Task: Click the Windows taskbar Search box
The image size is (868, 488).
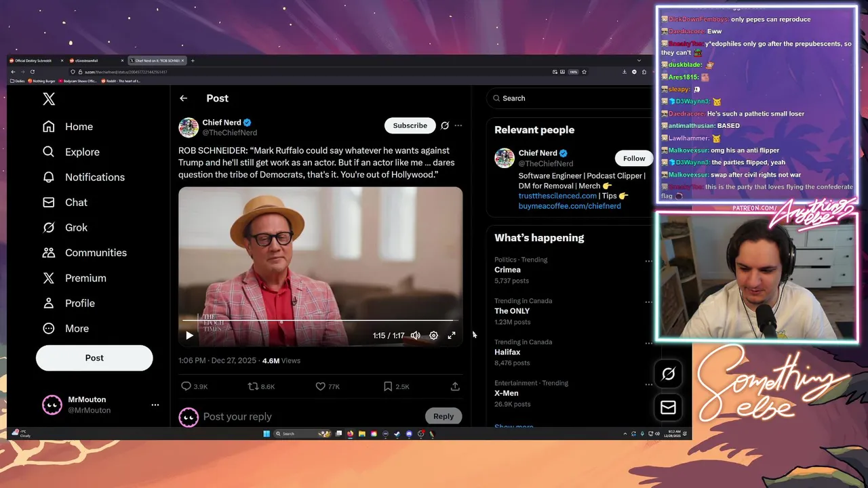Action: 302,434
